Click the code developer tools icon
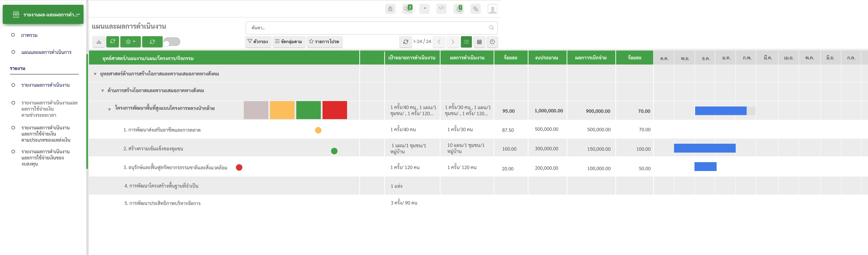 [x=441, y=9]
